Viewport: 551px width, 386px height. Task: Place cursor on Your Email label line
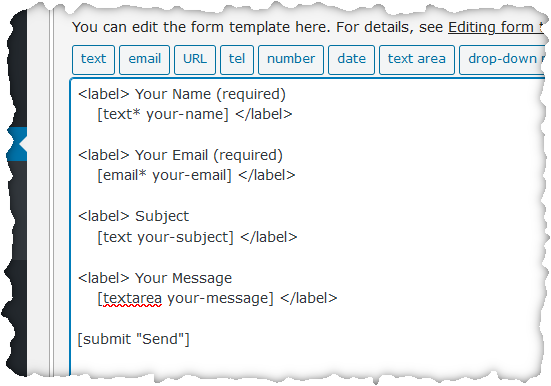[x=180, y=155]
